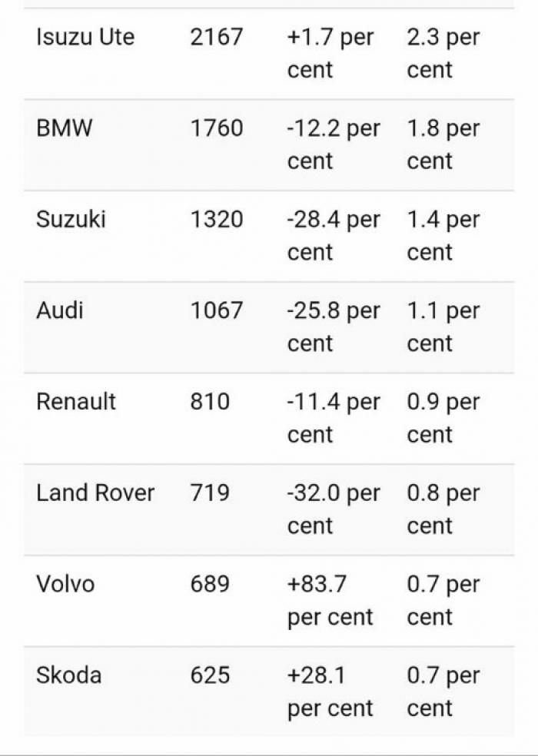This screenshot has width=538, height=756.
Task: Click the +28.1 per cent change value
Action: tap(330, 691)
